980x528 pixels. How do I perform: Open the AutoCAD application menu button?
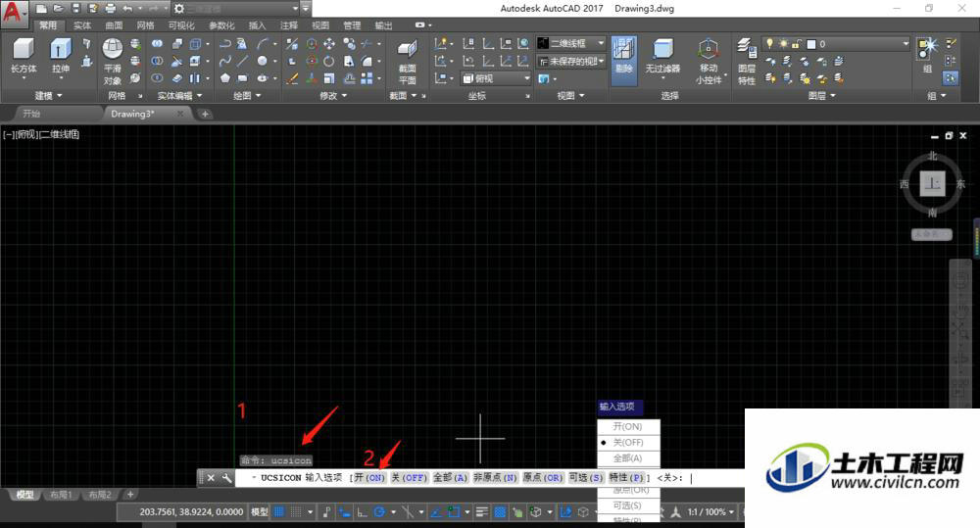coord(14,13)
